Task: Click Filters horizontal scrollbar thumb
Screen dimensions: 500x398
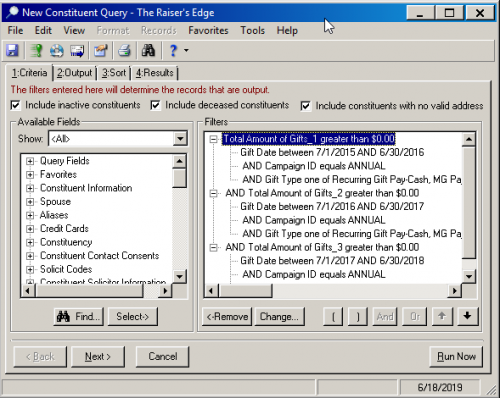Action: tap(245, 291)
